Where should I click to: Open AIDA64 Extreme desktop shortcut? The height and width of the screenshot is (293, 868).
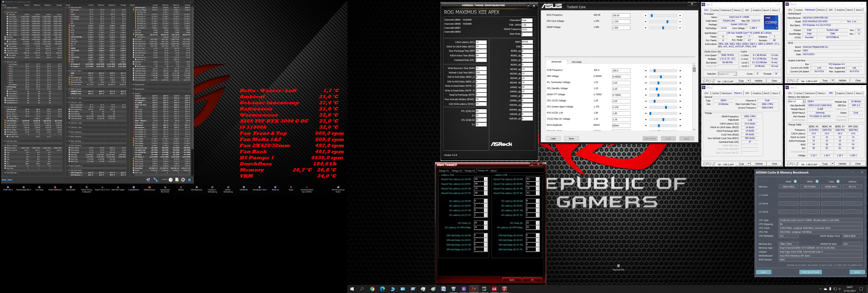coord(149,188)
